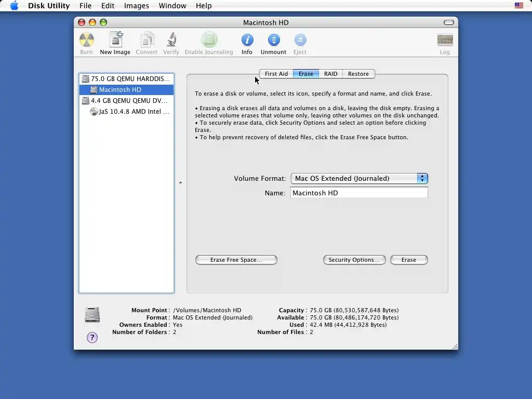
Task: Click the Erase Free Space button
Action: coord(236,260)
